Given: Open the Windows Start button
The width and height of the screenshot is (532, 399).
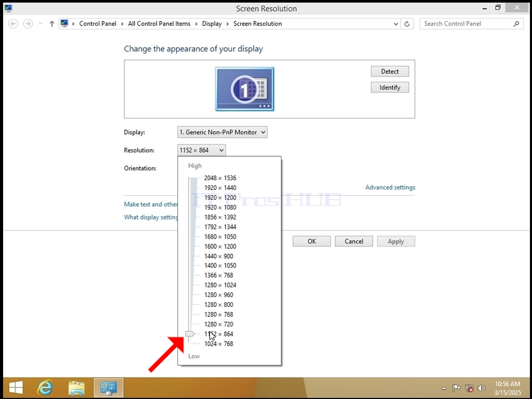Looking at the screenshot, I should click(x=16, y=388).
